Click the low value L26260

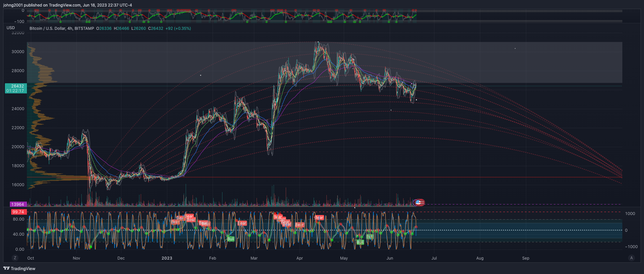coord(139,29)
